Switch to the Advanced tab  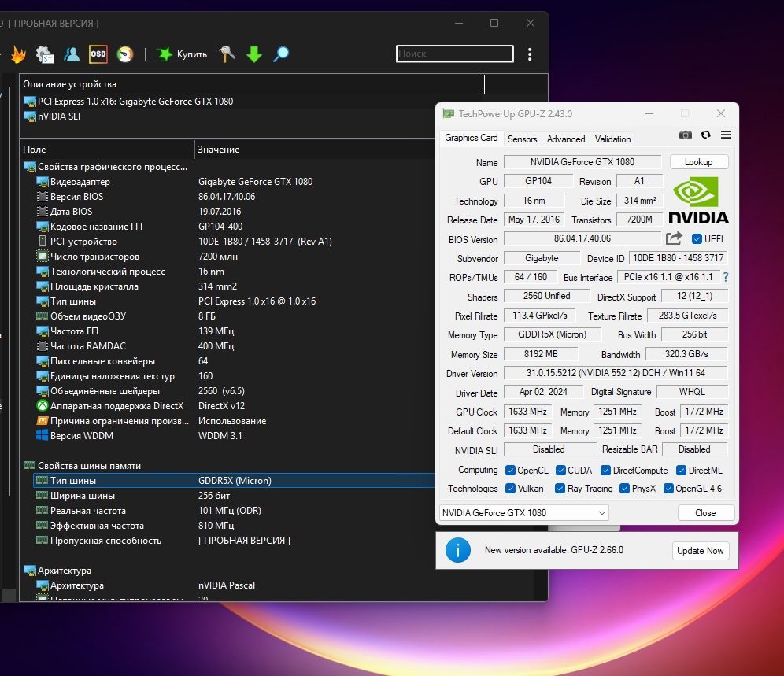(565, 139)
